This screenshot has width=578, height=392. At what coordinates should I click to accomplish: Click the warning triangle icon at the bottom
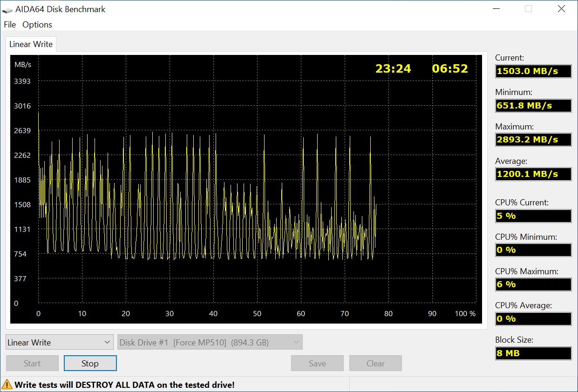pyautogui.click(x=8, y=385)
